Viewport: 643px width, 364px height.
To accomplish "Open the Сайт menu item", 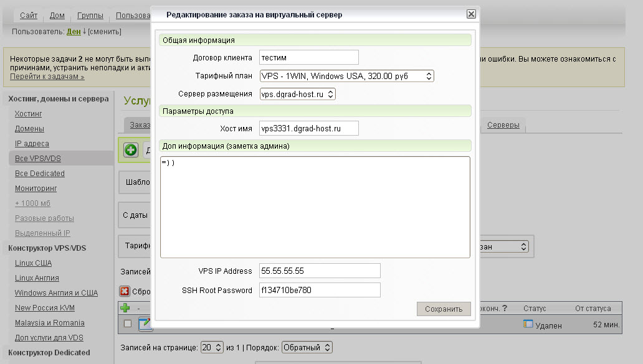I will click(x=29, y=15).
